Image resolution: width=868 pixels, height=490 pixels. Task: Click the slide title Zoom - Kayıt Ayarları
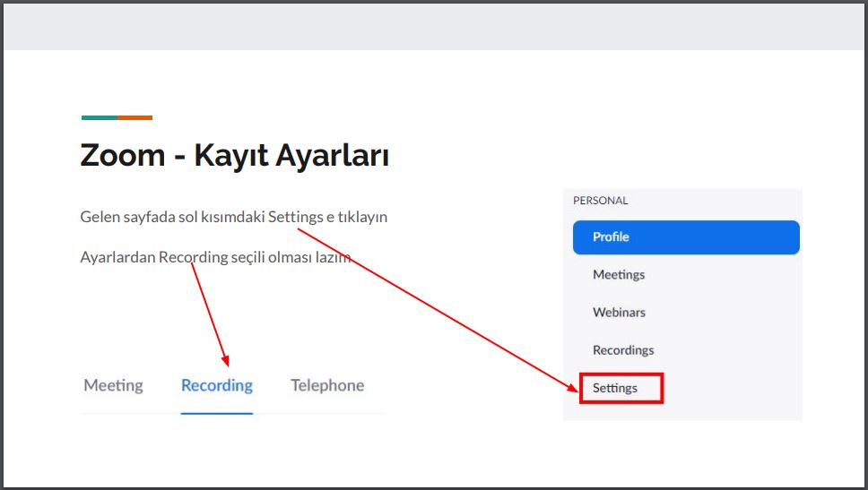tap(234, 156)
